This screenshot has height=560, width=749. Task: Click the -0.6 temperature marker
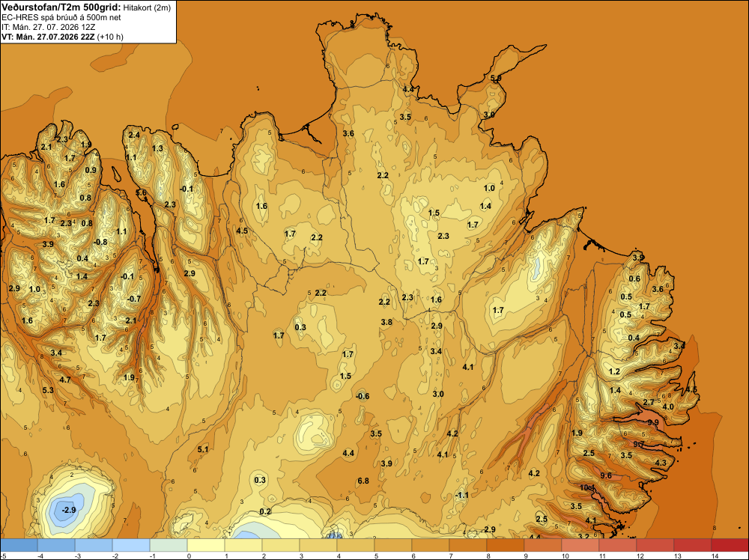tap(363, 396)
